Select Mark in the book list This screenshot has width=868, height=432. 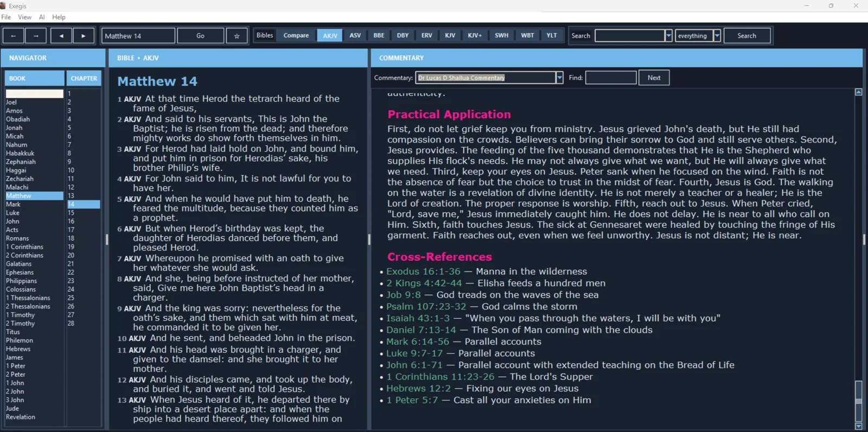tap(13, 204)
